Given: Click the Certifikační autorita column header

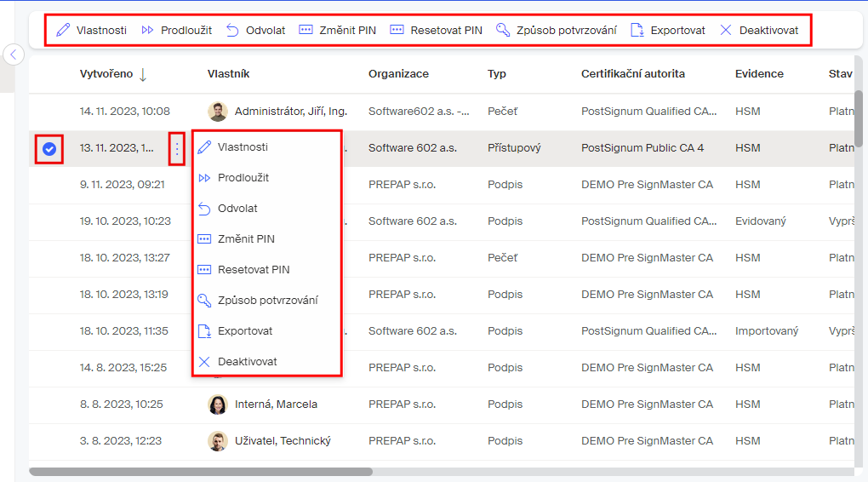Looking at the screenshot, I should [x=632, y=74].
